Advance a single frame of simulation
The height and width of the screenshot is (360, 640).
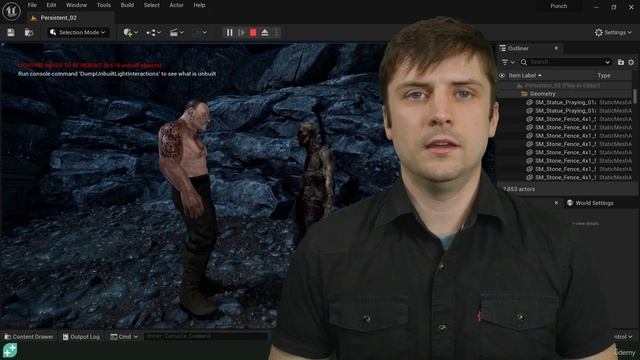coord(241,32)
